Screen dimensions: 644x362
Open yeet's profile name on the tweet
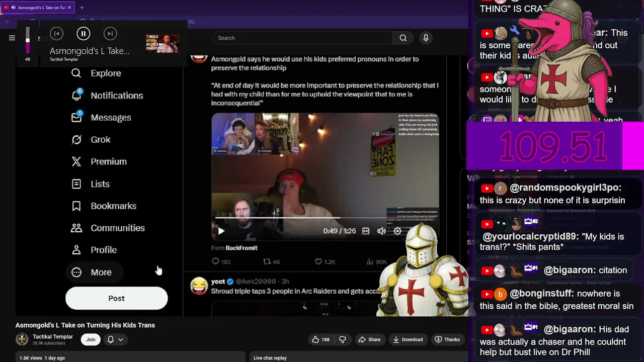(218, 282)
